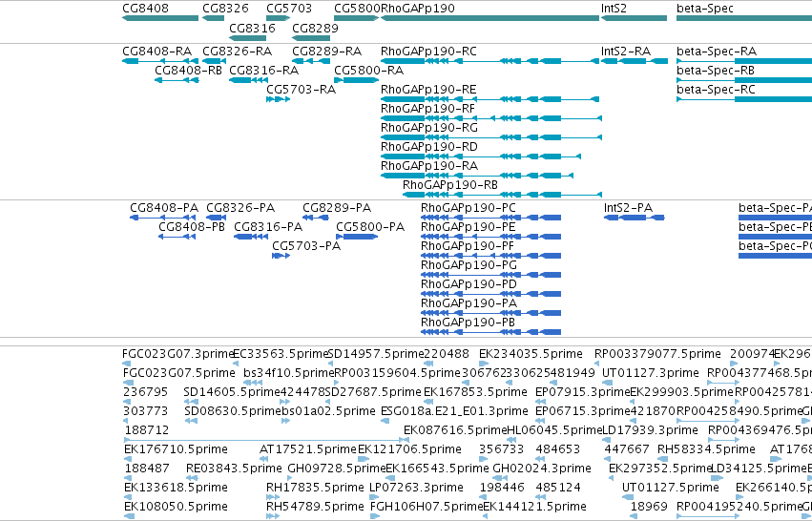Select the CG8408-PA protein label
Screen dimensions: 812x521
pos(164,208)
